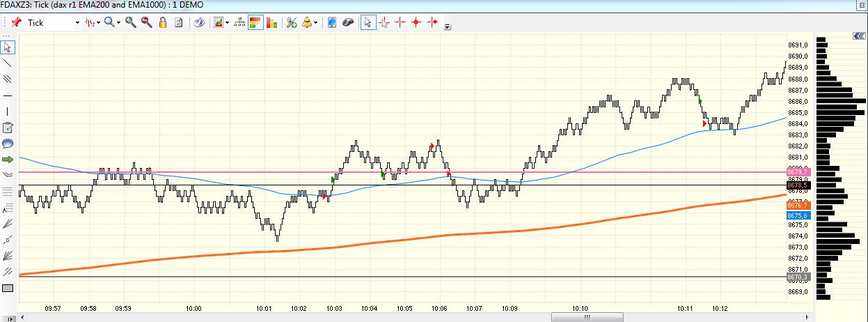This screenshot has height=322, width=868.
Task: Select the multi-line Gann fan tool
Action: (8, 255)
